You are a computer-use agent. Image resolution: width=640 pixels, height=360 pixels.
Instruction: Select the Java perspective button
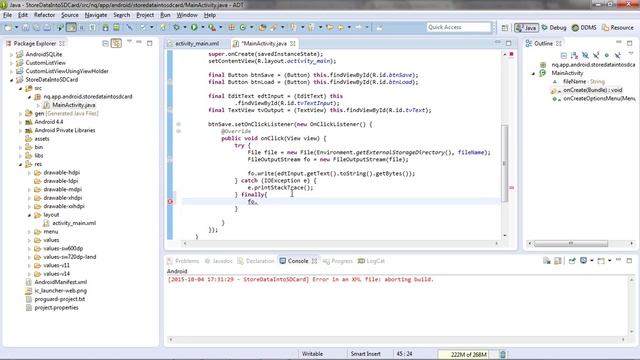tap(526, 28)
